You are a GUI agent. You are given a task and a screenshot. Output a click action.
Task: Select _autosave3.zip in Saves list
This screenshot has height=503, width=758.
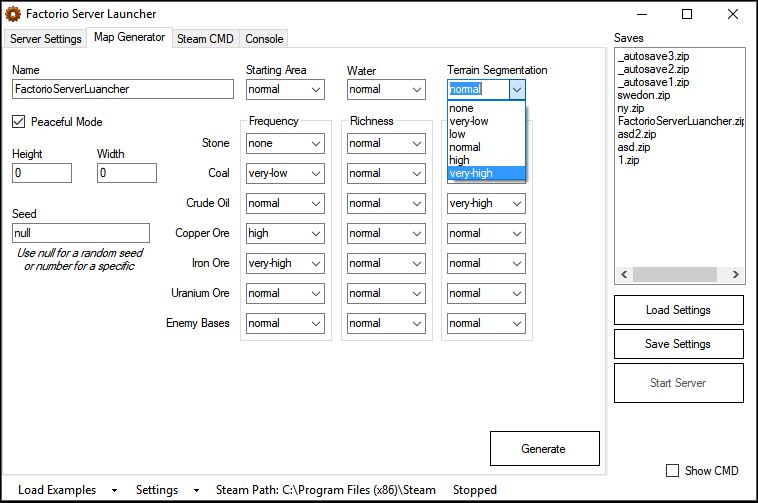point(654,56)
